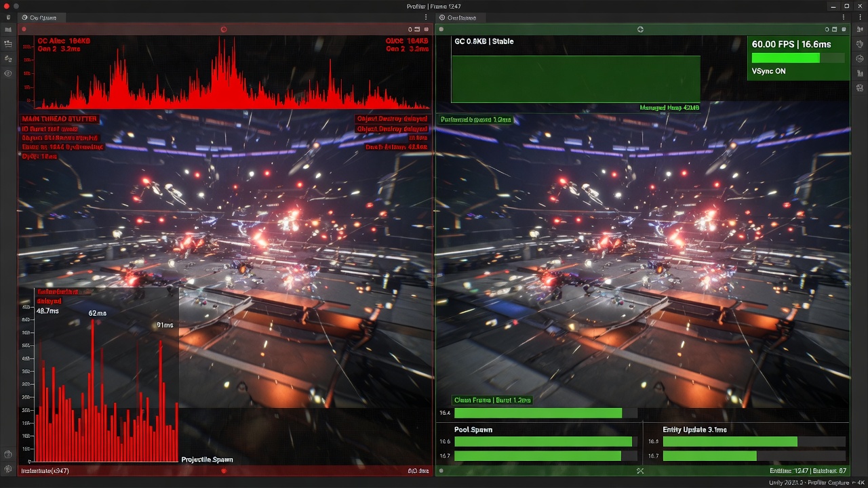Image resolution: width=868 pixels, height=488 pixels.
Task: Click the second-from-bottom icon in the left sidebar
Action: click(x=8, y=454)
